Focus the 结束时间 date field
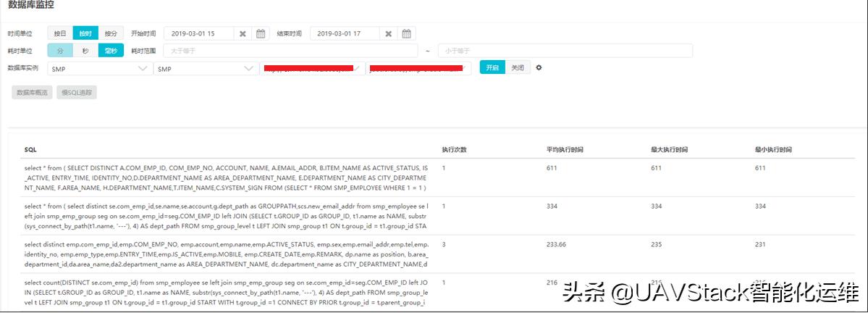This screenshot has height=313, width=868. [x=345, y=34]
